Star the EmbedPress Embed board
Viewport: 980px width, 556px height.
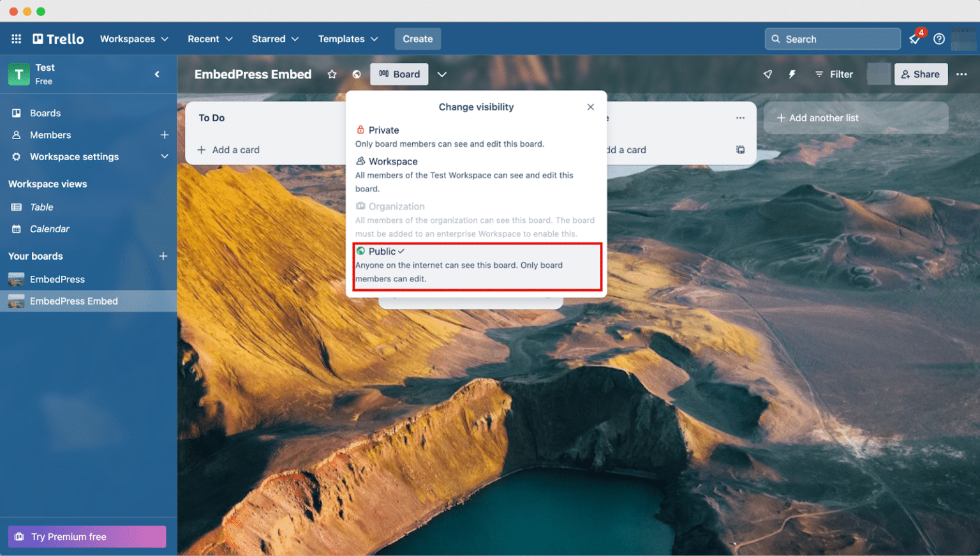click(x=332, y=74)
